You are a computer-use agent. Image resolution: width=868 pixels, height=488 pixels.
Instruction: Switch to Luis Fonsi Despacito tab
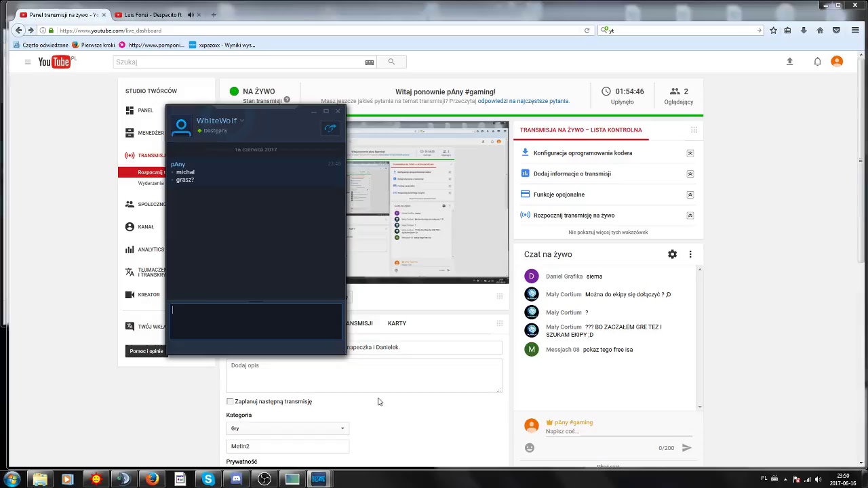[x=153, y=15]
